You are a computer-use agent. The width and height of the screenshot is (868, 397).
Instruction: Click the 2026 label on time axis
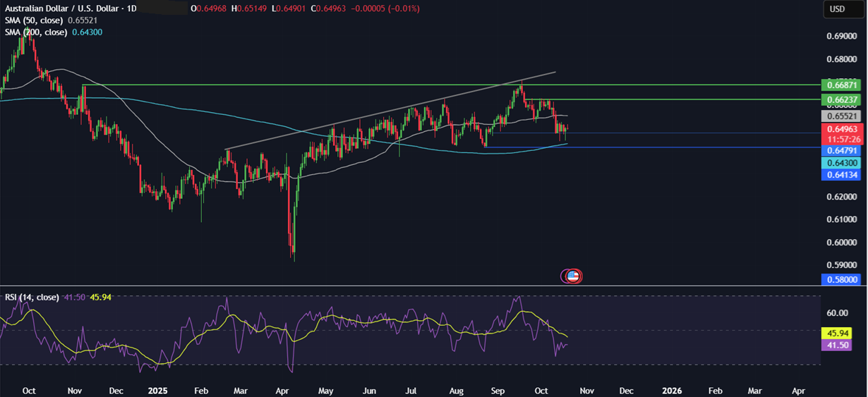click(672, 390)
